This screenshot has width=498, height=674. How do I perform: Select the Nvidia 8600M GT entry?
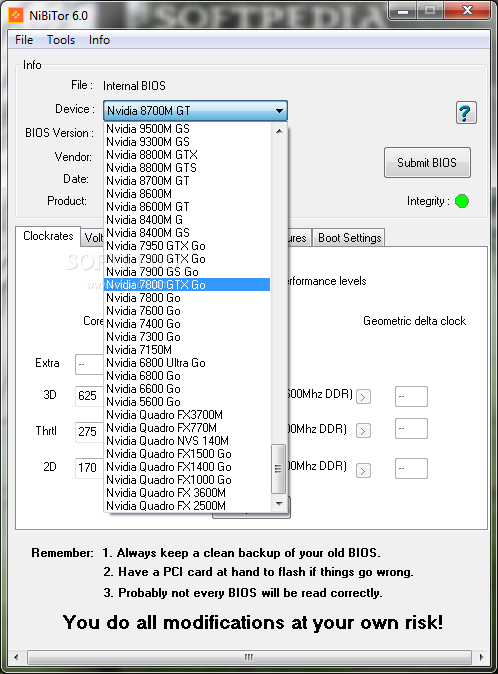point(187,207)
